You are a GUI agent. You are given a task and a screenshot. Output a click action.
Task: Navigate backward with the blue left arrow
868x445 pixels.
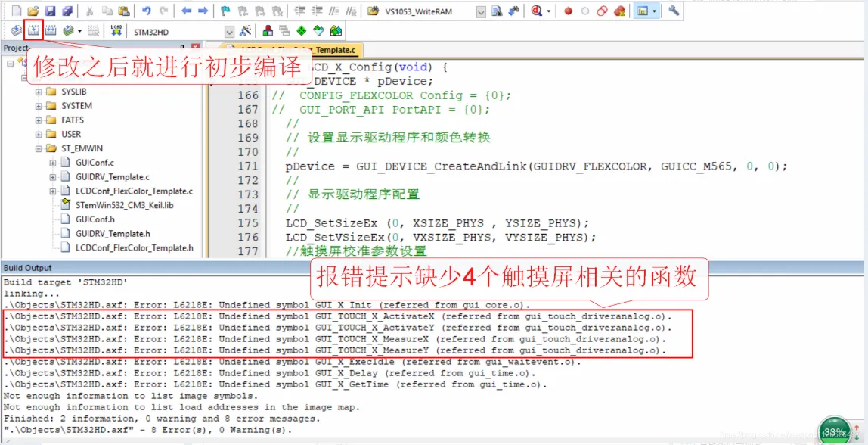pyautogui.click(x=187, y=11)
